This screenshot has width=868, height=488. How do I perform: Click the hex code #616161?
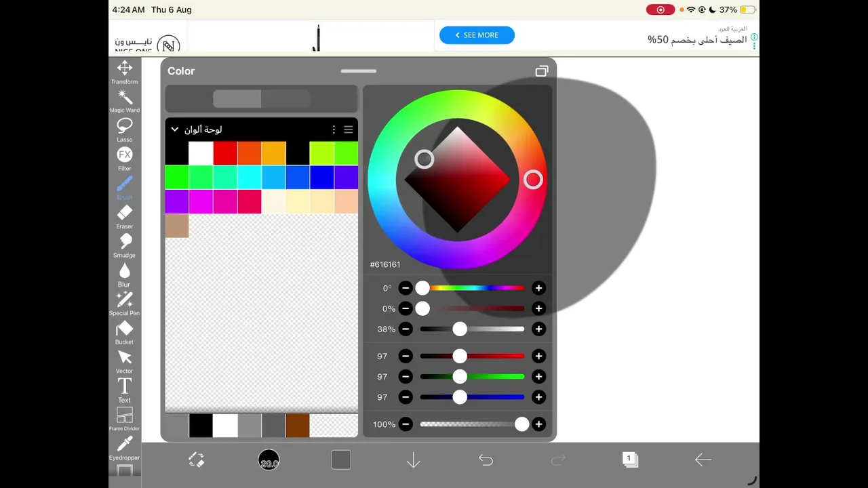[x=385, y=264]
